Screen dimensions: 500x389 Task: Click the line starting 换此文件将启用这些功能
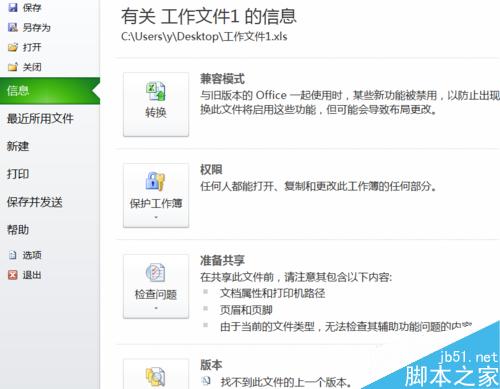pyautogui.click(x=319, y=109)
